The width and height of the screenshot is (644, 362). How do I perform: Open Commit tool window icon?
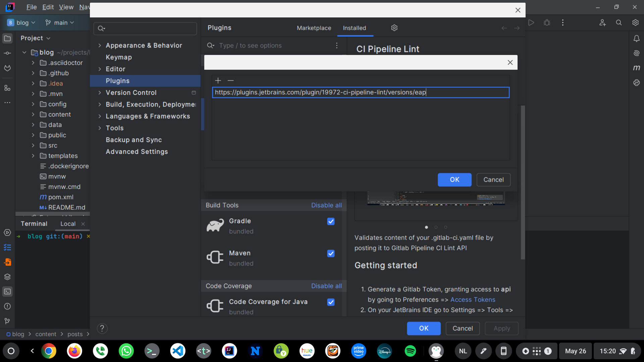7,53
